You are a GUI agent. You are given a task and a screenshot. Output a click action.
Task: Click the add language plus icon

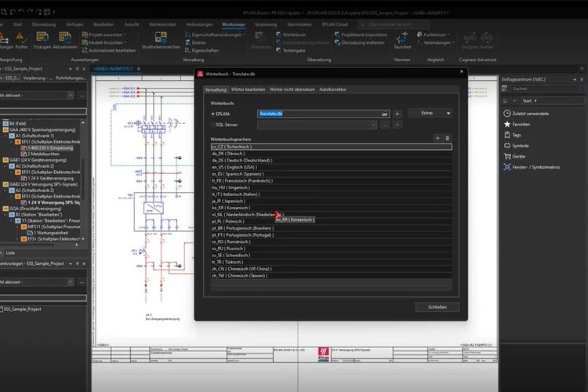click(x=437, y=138)
